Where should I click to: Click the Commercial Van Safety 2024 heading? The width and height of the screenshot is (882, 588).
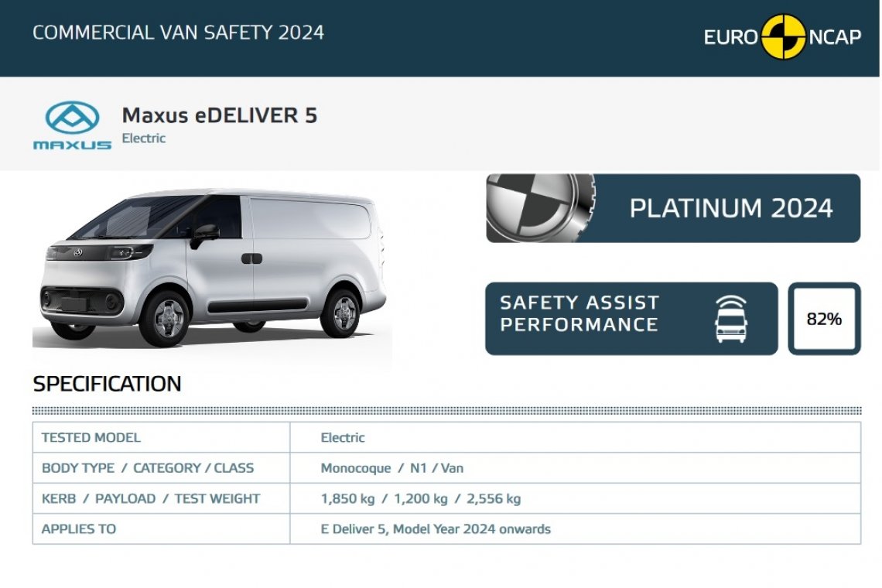pos(178,32)
